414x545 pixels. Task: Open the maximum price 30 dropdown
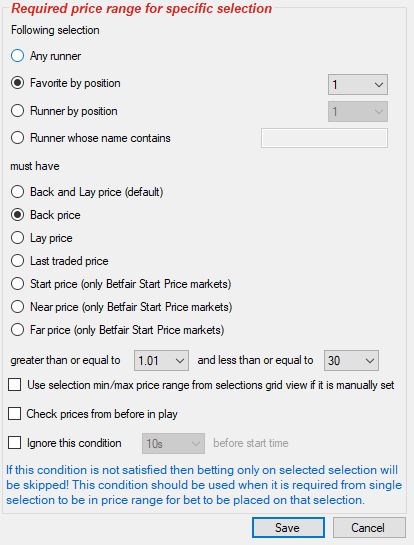point(351,360)
